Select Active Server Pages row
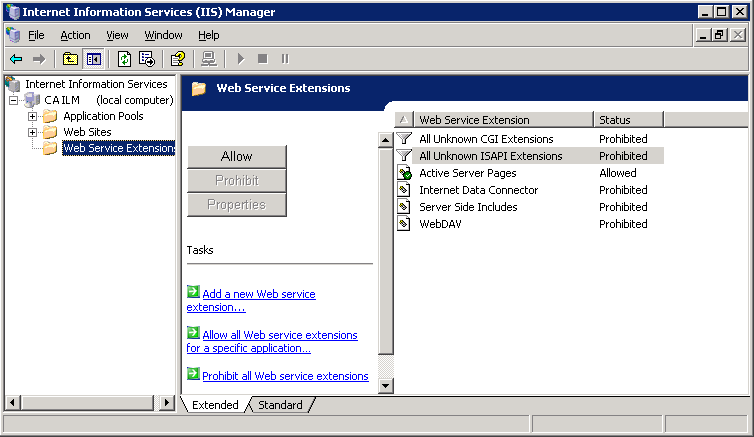 [x=529, y=173]
